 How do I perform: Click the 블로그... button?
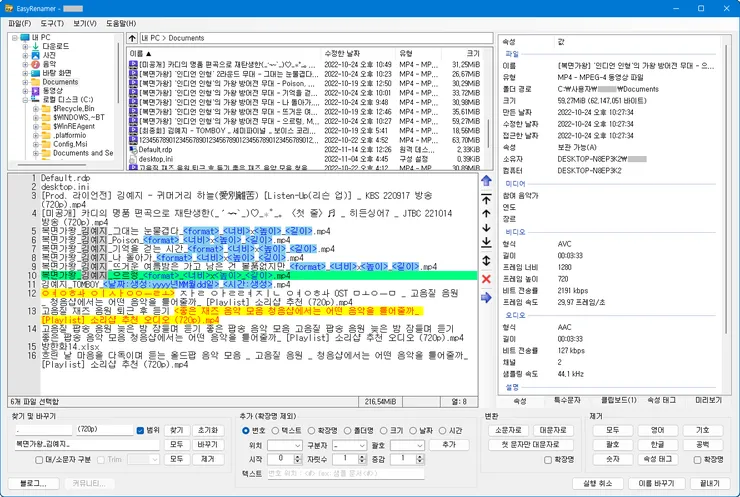(x=34, y=483)
